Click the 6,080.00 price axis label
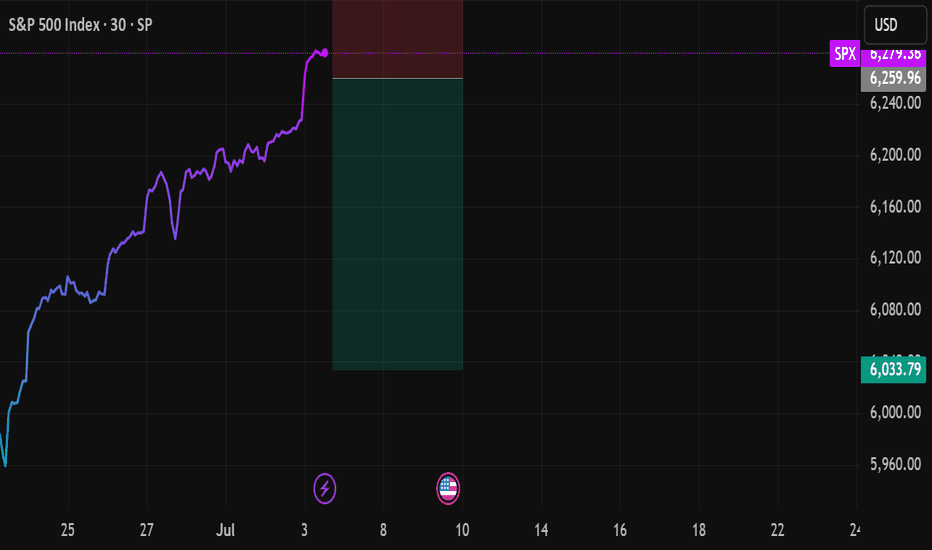The image size is (932, 550). pos(895,310)
